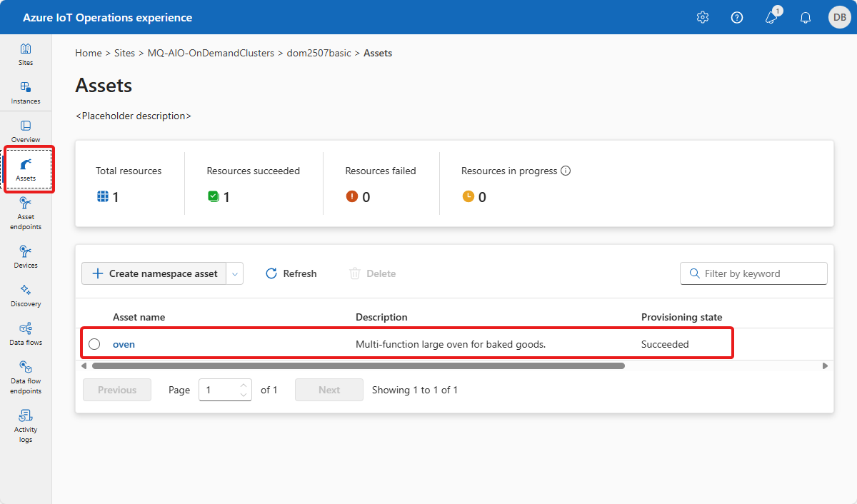Expand the Create namespace asset dropdown arrow
This screenshot has height=504, width=857.
[235, 273]
